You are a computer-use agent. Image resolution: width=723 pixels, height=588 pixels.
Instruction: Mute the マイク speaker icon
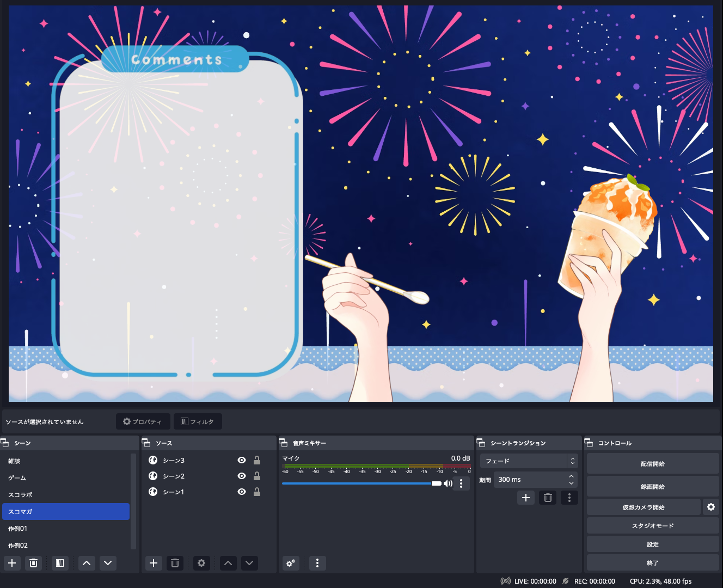point(448,483)
